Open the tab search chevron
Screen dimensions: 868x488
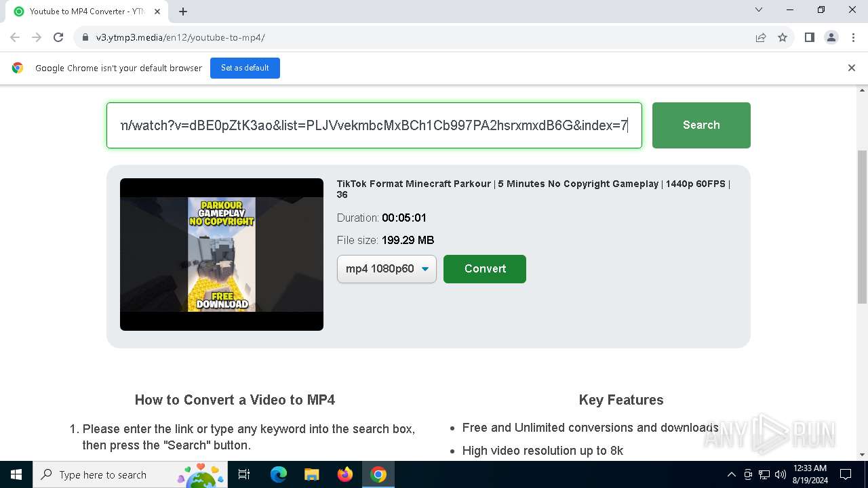pyautogui.click(x=759, y=10)
